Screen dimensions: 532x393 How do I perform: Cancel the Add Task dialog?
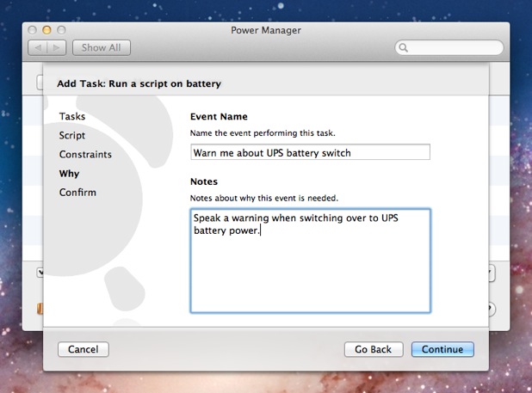[x=84, y=349]
